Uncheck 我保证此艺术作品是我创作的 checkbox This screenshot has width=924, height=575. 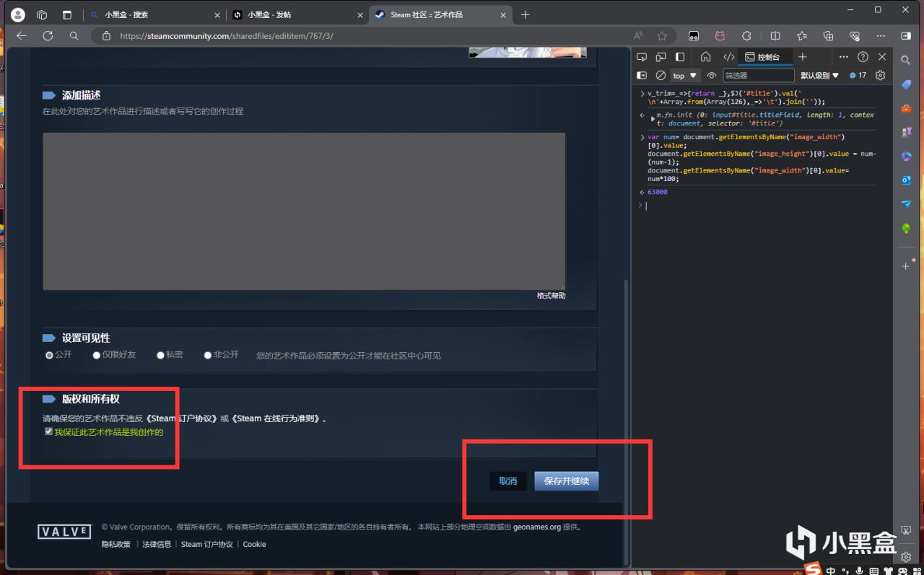pyautogui.click(x=48, y=431)
